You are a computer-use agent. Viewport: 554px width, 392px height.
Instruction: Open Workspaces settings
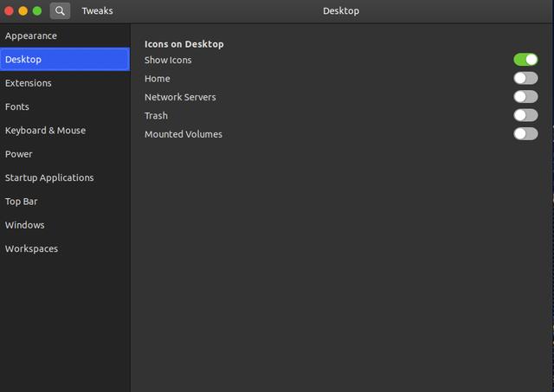tap(65, 248)
